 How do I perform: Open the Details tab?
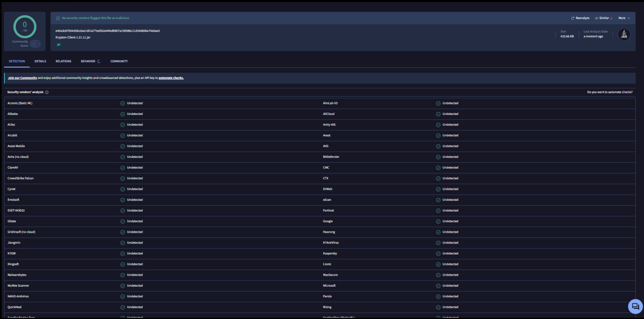[40, 61]
